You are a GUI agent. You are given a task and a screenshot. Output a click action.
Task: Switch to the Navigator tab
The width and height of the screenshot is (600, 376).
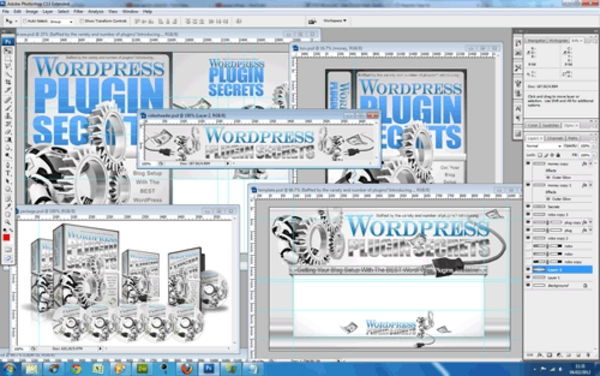click(536, 40)
